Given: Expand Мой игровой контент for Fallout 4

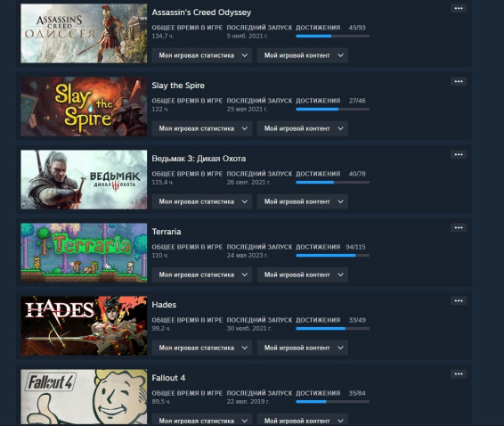Looking at the screenshot, I should (303, 420).
